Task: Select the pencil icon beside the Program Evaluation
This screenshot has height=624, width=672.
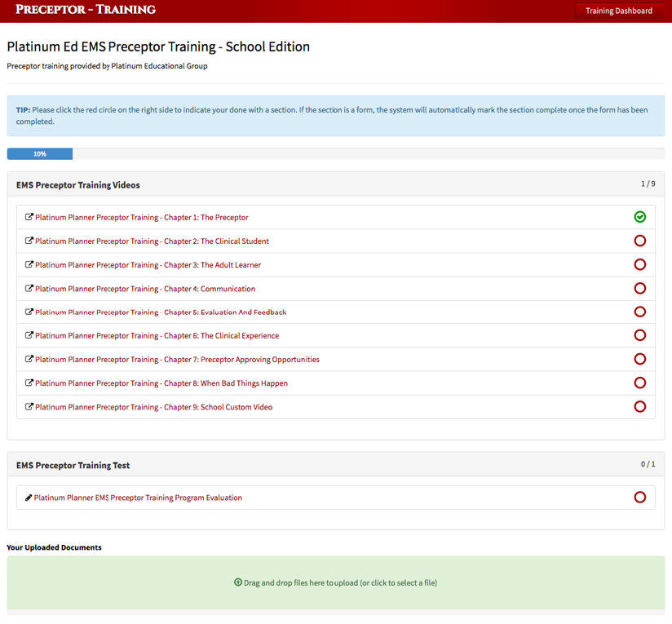Action: click(29, 497)
